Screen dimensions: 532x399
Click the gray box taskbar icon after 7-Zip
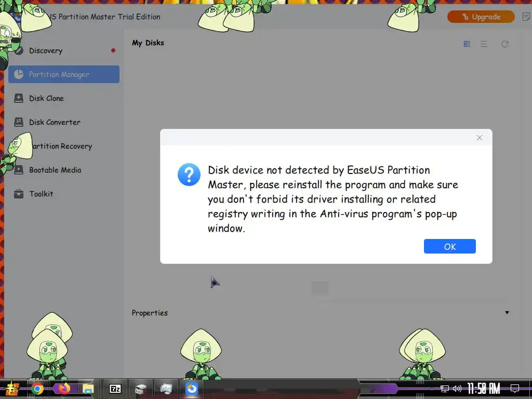coord(140,389)
